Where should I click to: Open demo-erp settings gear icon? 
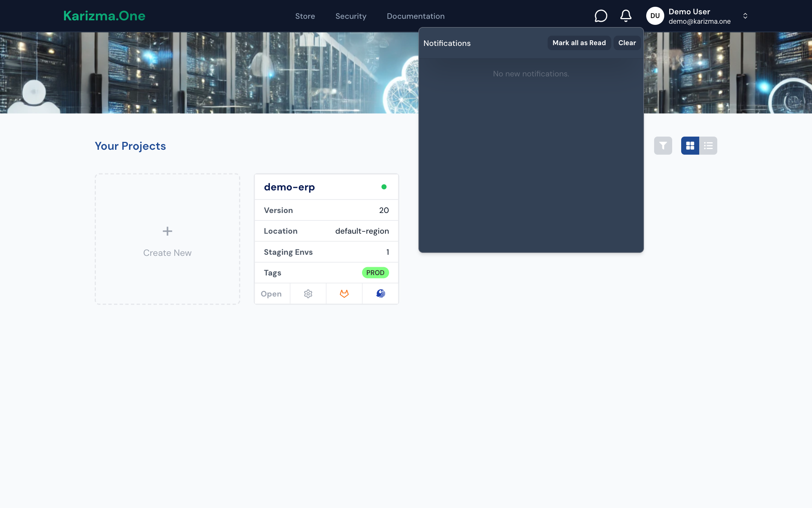coord(308,294)
